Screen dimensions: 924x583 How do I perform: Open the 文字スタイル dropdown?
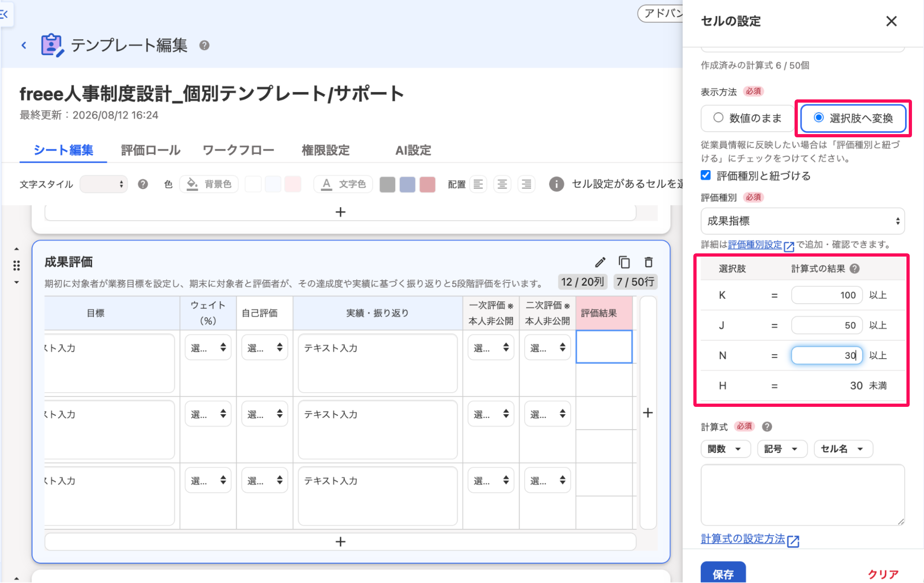[104, 184]
